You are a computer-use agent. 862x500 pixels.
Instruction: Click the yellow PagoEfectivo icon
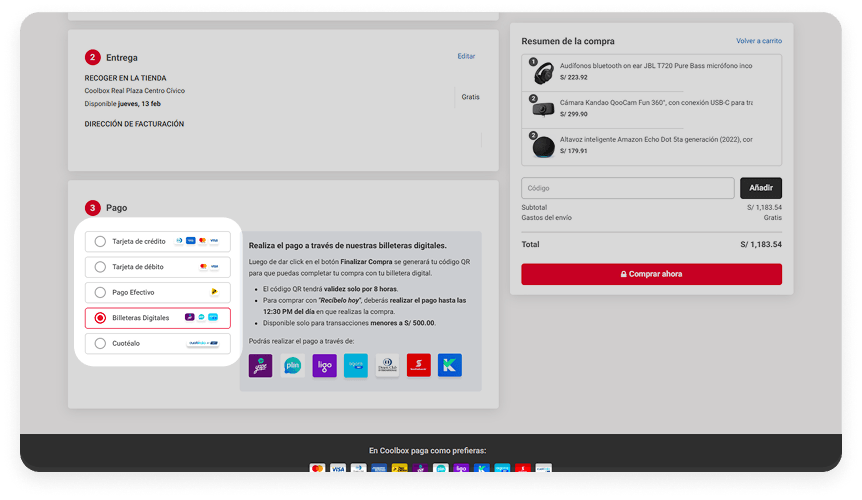(x=214, y=292)
